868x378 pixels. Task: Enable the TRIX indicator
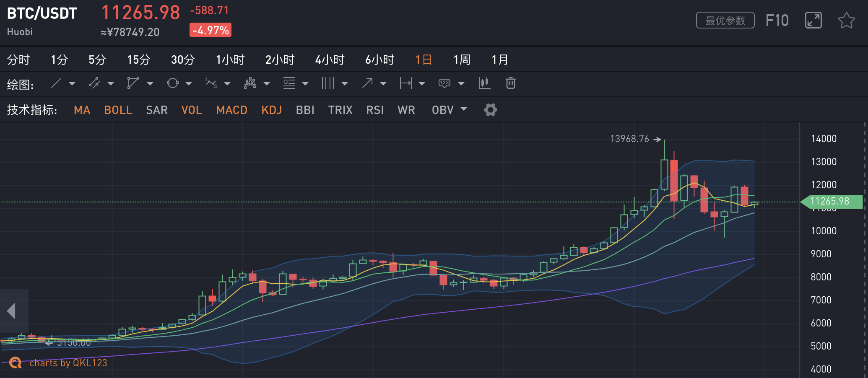point(340,110)
